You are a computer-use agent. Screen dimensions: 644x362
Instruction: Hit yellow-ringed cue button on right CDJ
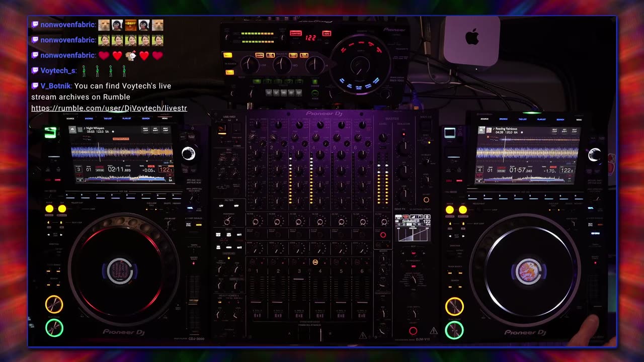(x=454, y=306)
